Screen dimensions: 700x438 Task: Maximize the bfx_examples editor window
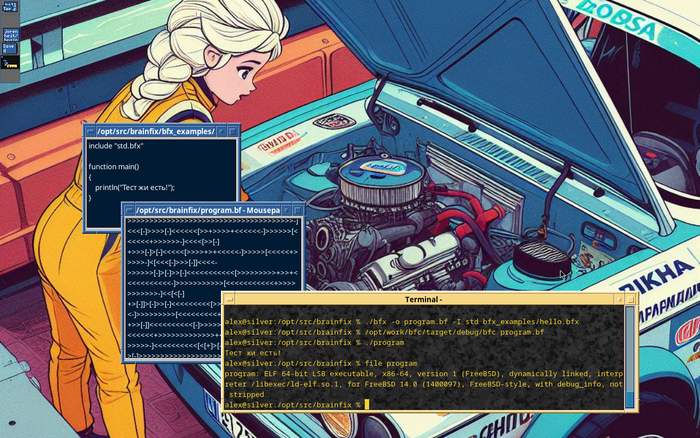point(233,131)
